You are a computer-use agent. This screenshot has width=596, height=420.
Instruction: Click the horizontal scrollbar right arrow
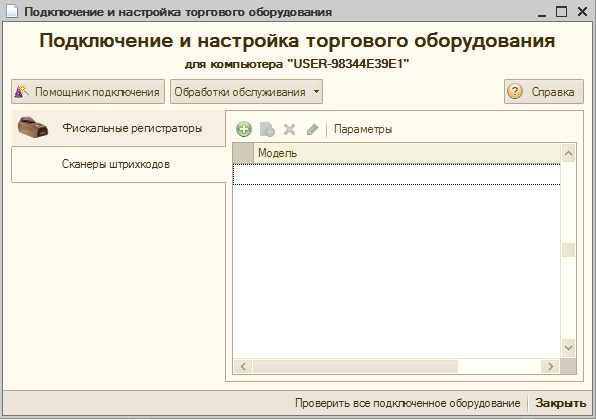(x=550, y=366)
